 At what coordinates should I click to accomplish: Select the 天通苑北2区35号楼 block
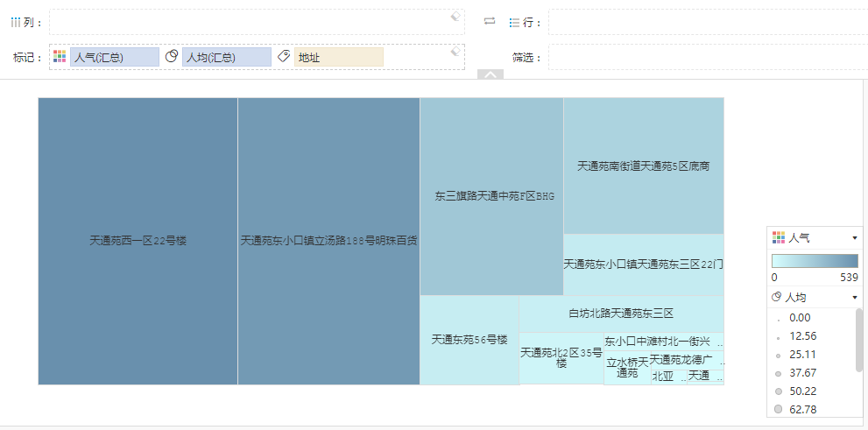pyautogui.click(x=561, y=358)
